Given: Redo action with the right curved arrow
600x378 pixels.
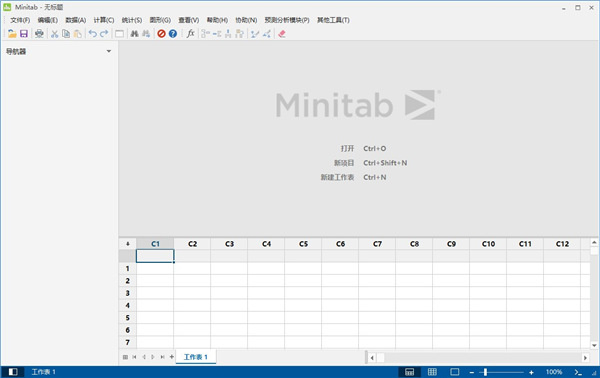Looking at the screenshot, I should pyautogui.click(x=104, y=34).
